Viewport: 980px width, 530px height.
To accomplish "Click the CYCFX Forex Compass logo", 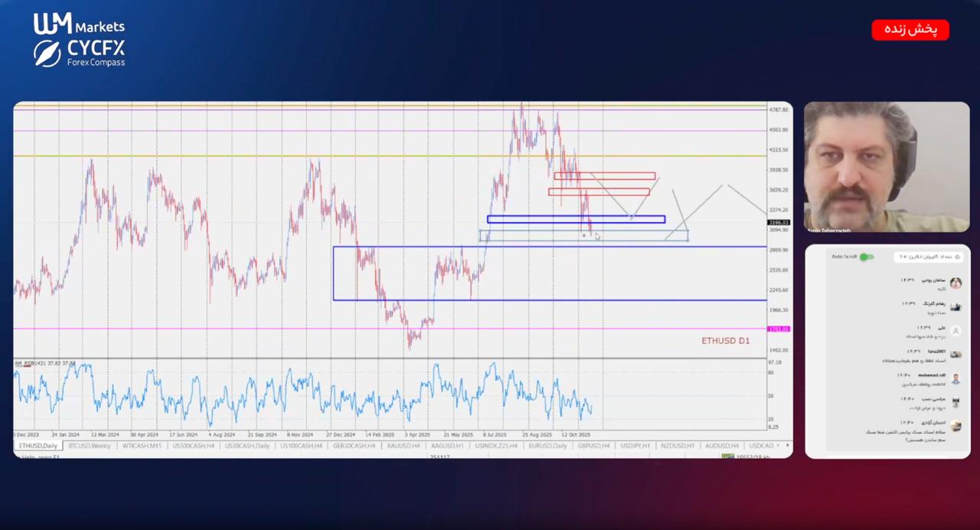I will (x=79, y=53).
